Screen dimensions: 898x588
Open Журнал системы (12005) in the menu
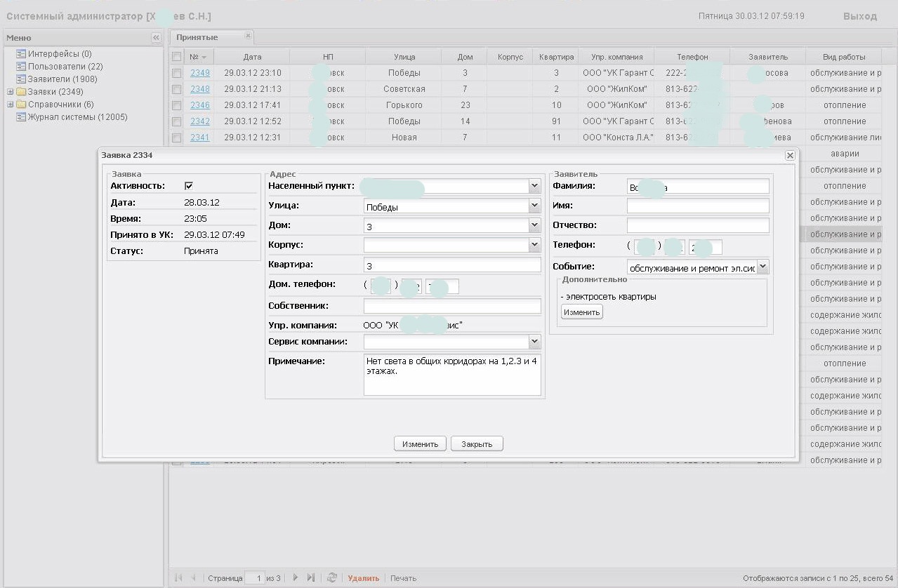[78, 117]
